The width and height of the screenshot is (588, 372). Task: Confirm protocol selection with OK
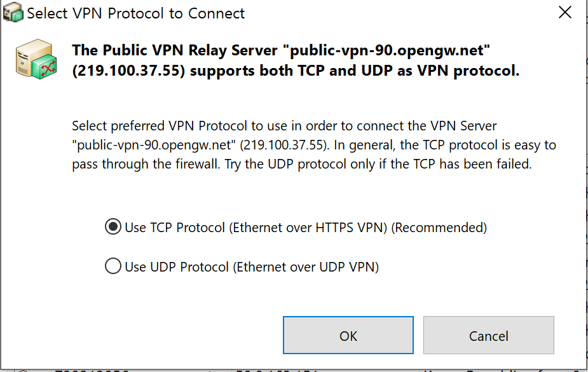click(348, 335)
